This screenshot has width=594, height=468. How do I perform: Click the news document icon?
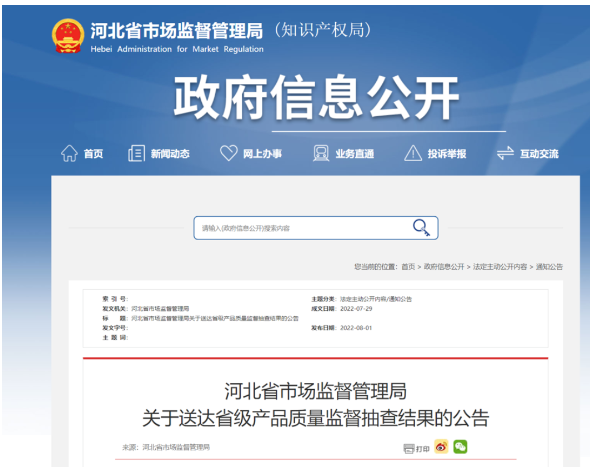click(136, 153)
